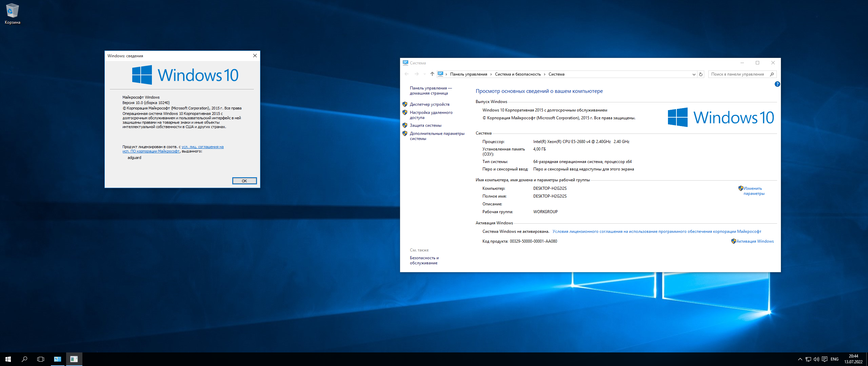Expand chevron after Панель управления breadcrumb
This screenshot has width=868, height=366.
coord(491,75)
